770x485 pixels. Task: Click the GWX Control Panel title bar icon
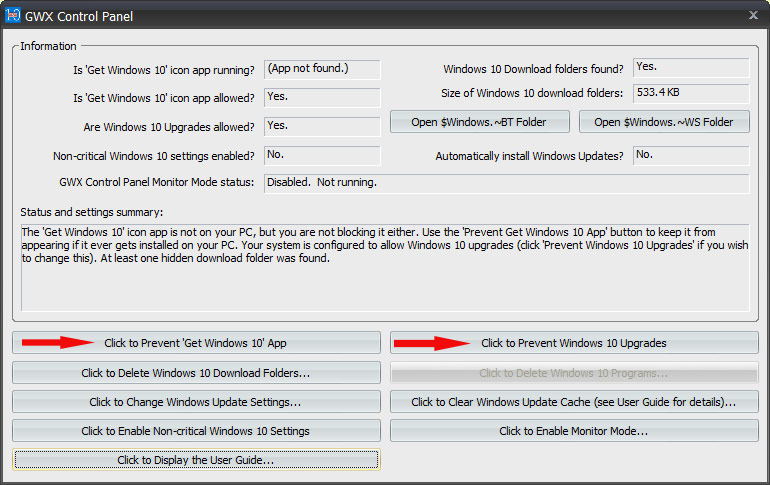tap(13, 16)
